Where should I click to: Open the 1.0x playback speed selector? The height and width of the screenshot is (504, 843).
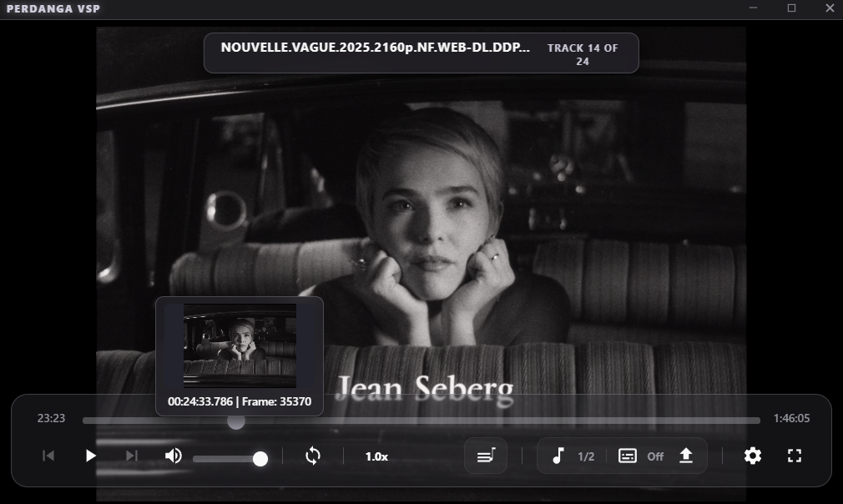tap(376, 456)
